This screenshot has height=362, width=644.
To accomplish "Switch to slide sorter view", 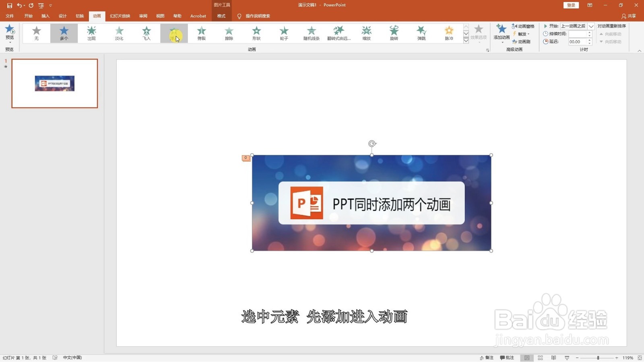I will pyautogui.click(x=540, y=358).
